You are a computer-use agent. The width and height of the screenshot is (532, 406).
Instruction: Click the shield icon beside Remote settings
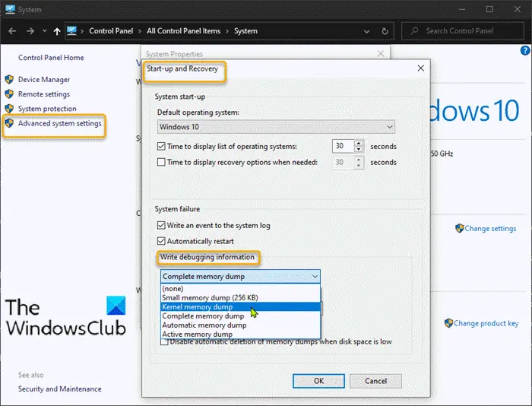[x=9, y=94]
